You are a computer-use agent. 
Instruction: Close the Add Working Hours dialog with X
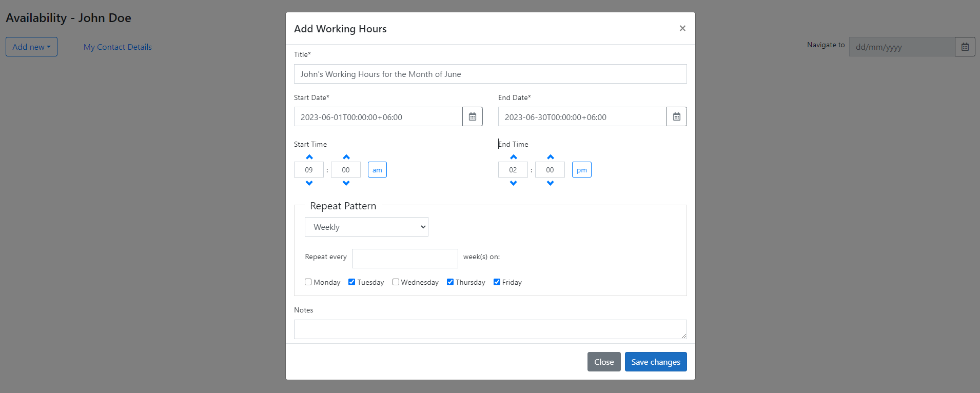[x=682, y=28]
